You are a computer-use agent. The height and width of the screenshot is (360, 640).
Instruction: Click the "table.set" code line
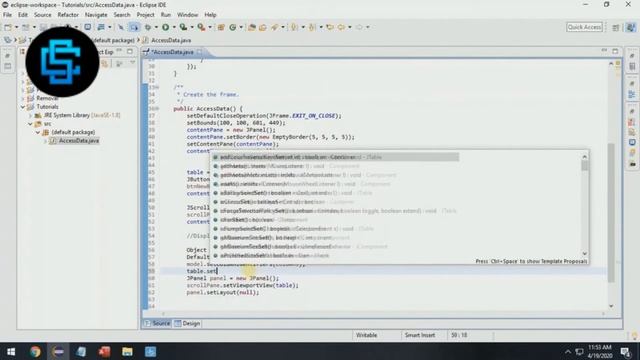(202, 271)
